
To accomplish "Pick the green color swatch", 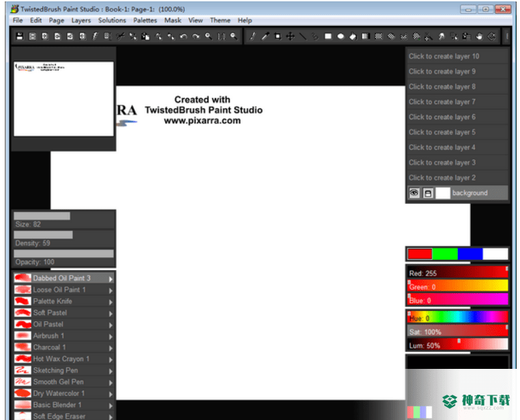I will (x=445, y=254).
